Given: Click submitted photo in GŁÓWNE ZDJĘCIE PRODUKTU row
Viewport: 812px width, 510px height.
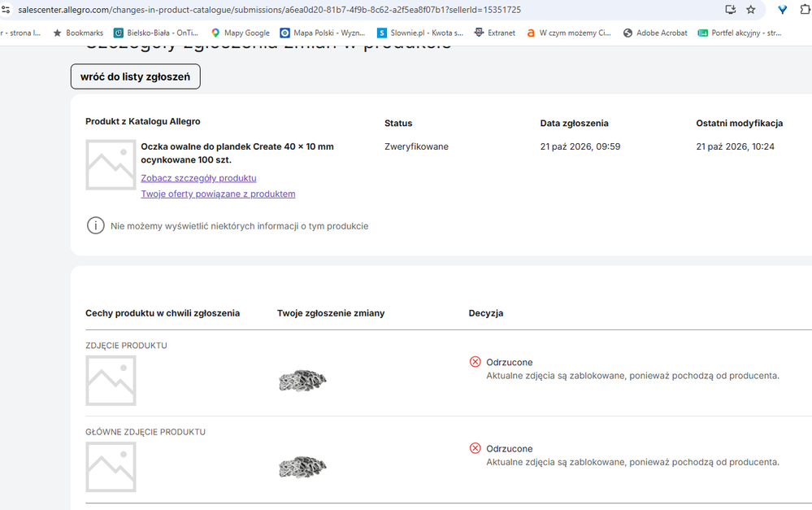Looking at the screenshot, I should 302,467.
